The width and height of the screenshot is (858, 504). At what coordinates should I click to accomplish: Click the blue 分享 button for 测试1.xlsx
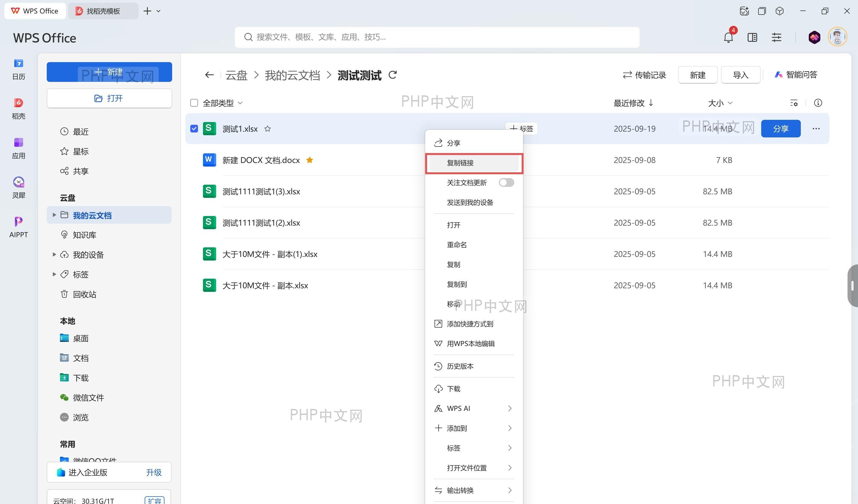[781, 129]
